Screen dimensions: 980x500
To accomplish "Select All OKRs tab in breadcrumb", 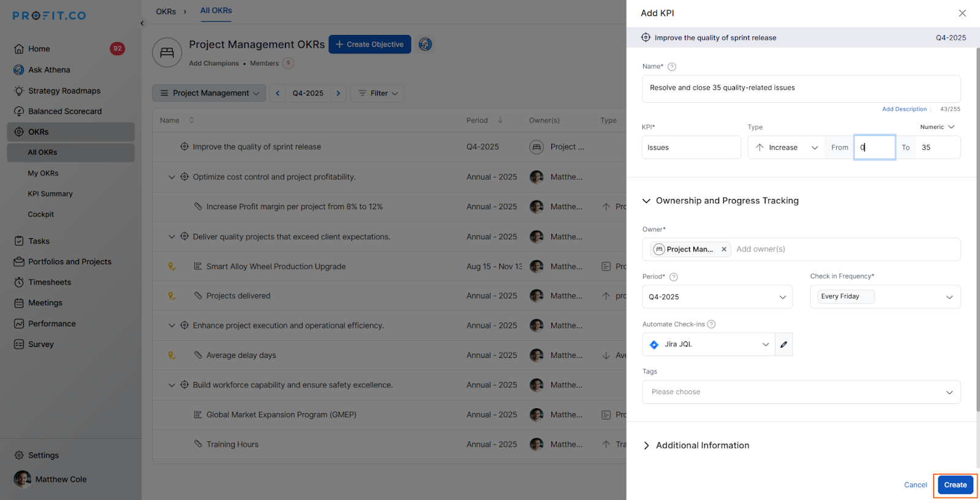I will click(216, 10).
